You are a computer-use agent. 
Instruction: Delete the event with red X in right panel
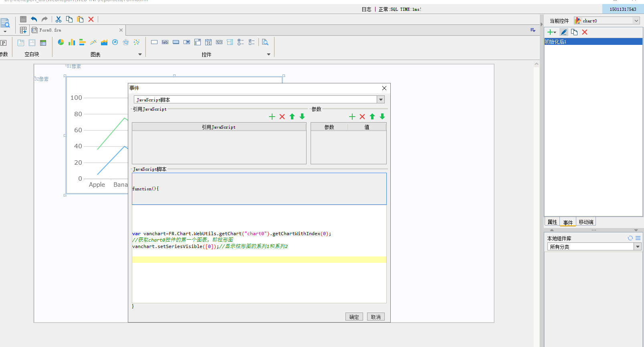(x=585, y=32)
